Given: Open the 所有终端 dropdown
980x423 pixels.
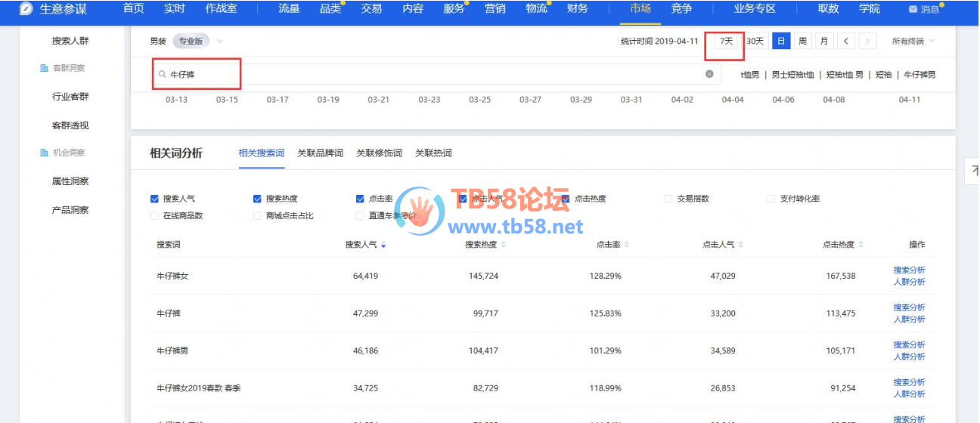Looking at the screenshot, I should pos(913,42).
